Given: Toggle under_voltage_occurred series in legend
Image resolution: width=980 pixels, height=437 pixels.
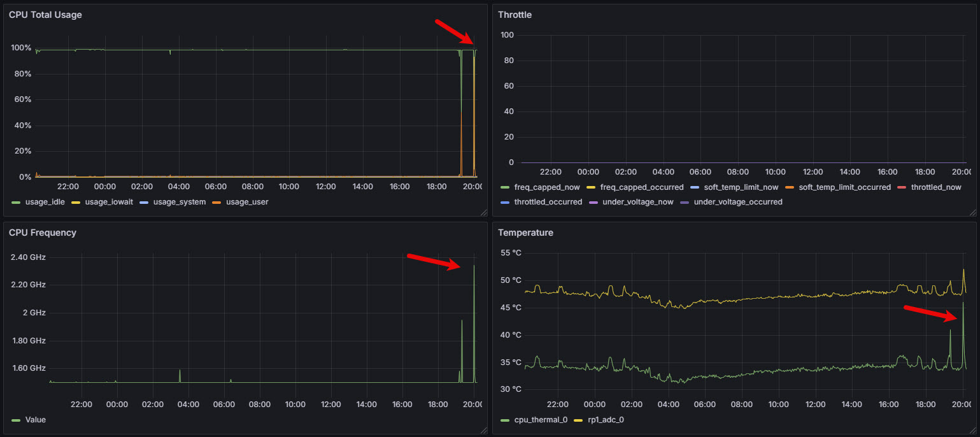Looking at the screenshot, I should click(x=738, y=202).
